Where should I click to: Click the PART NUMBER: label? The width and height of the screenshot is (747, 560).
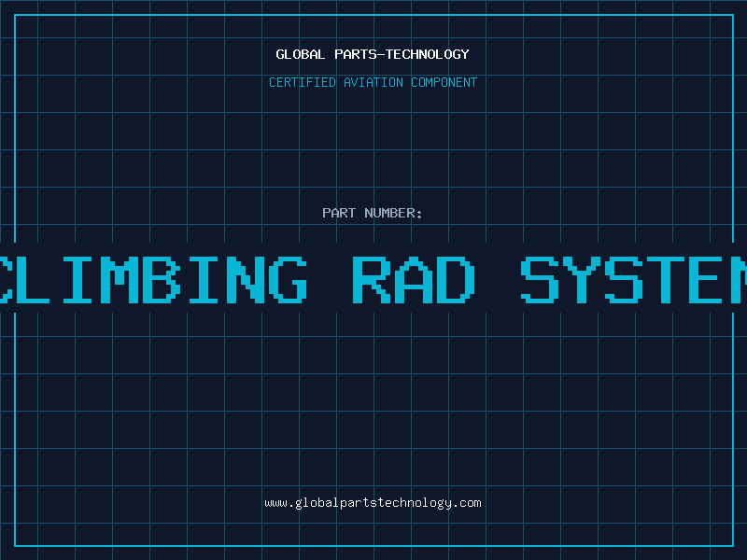pos(373,213)
